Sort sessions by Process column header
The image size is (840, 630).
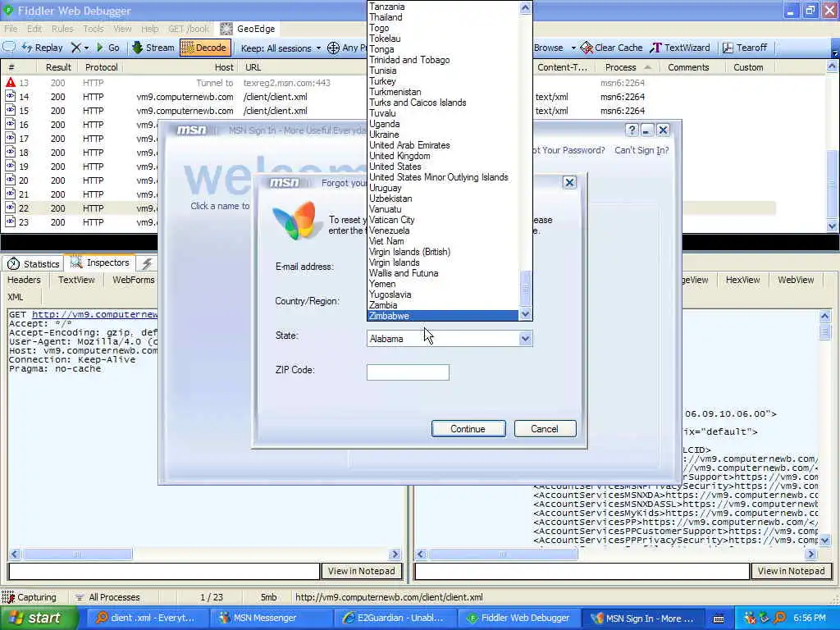tap(628, 67)
